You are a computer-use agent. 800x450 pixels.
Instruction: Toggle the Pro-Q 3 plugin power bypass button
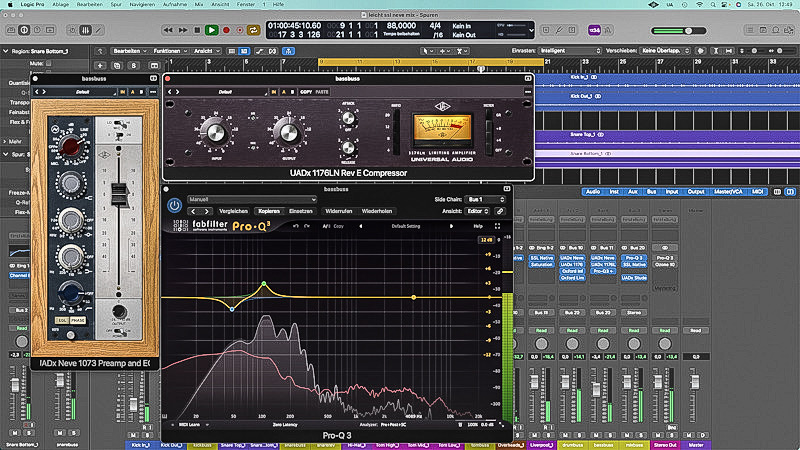click(174, 205)
